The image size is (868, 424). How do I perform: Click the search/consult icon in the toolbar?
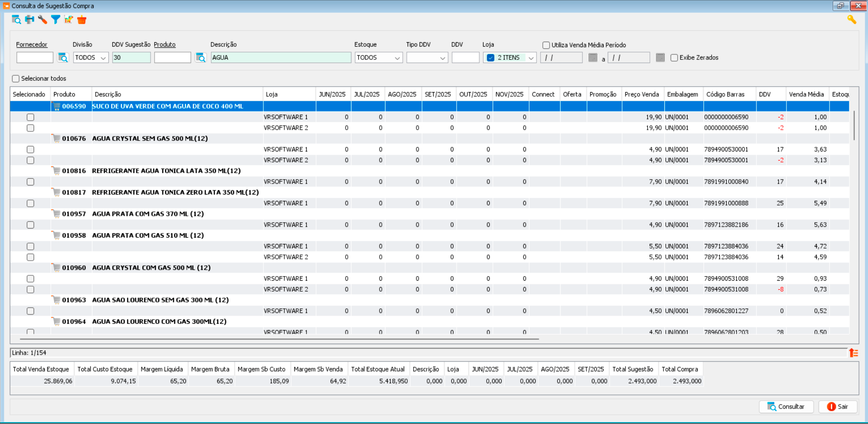click(x=16, y=19)
